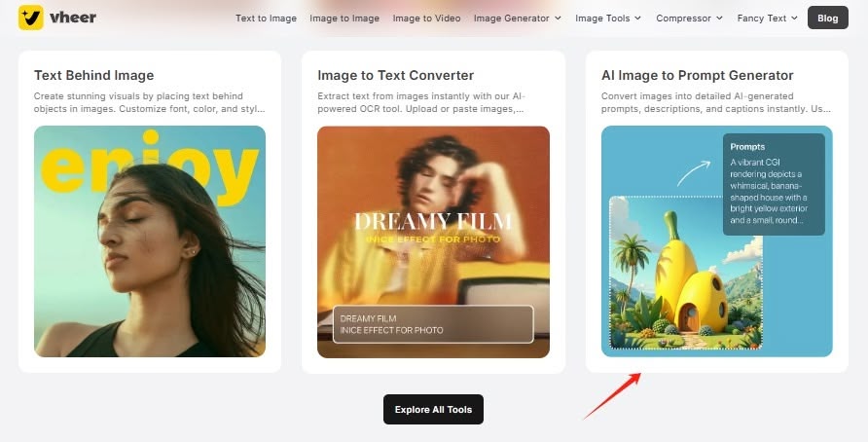Click the extracted DREAMY FILM text box
The image size is (868, 442).
pos(433,324)
